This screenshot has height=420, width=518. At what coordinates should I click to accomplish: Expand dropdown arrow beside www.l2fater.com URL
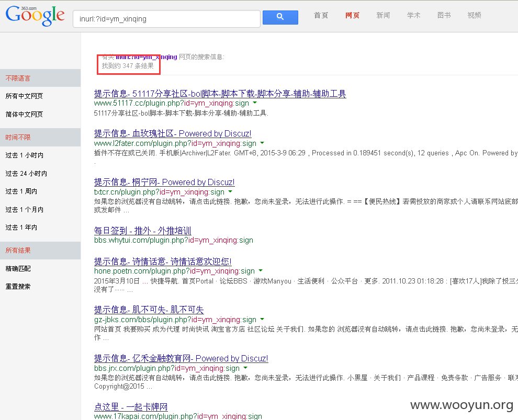point(262,143)
